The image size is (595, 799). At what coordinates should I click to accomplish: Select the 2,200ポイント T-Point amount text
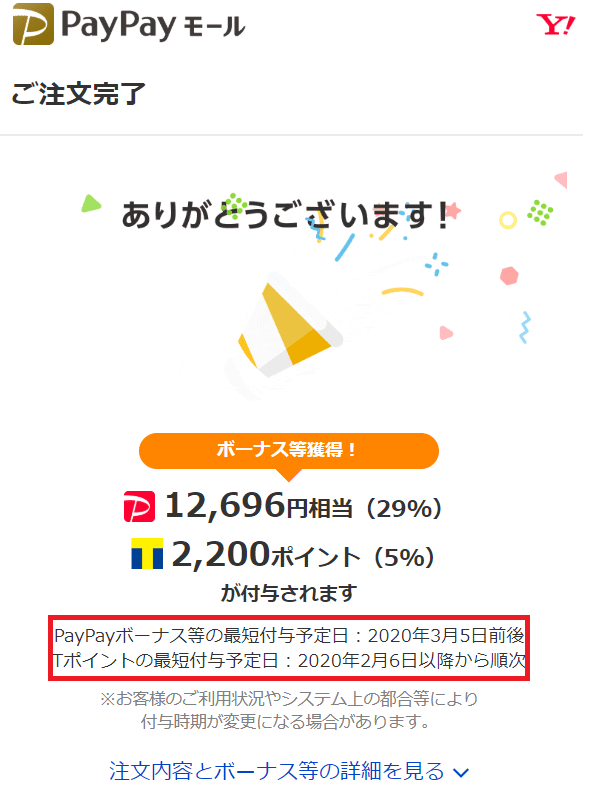[266, 554]
